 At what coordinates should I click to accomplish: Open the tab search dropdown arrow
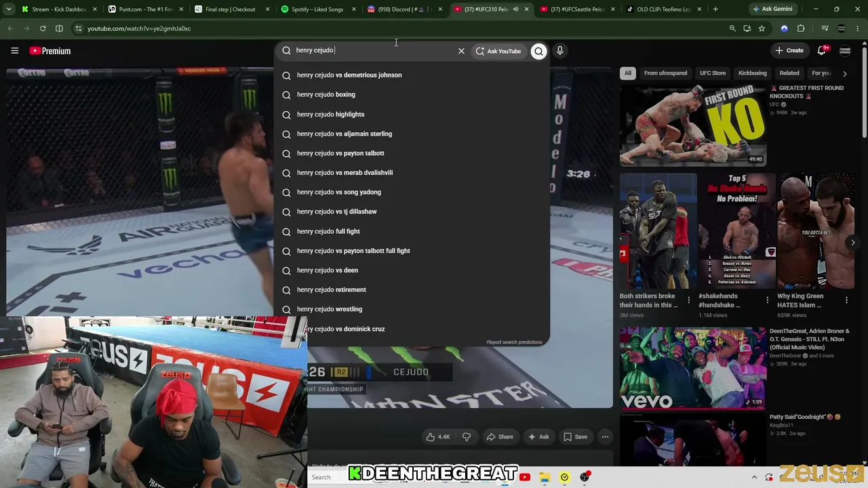point(8,9)
